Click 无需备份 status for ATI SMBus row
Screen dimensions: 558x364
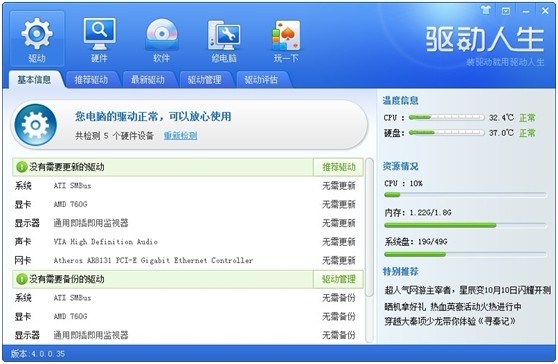pyautogui.click(x=338, y=297)
